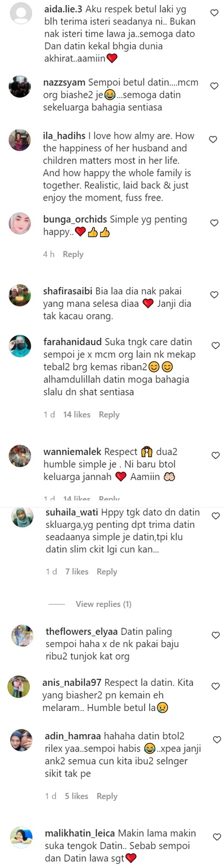Screen dimensions: 224x868
Task: Like suhaila_wati's comment heart icon
Action: point(216,516)
